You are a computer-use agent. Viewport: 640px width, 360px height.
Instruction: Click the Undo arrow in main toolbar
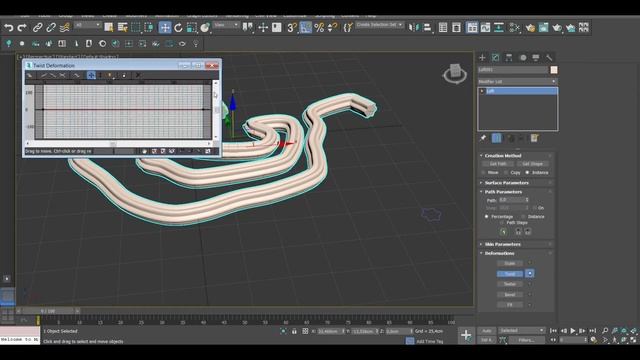pos(9,27)
